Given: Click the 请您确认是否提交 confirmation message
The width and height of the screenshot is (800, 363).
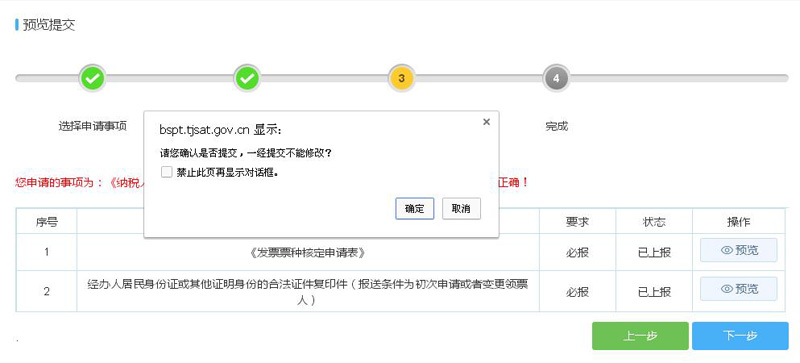Looking at the screenshot, I should coord(246,153).
